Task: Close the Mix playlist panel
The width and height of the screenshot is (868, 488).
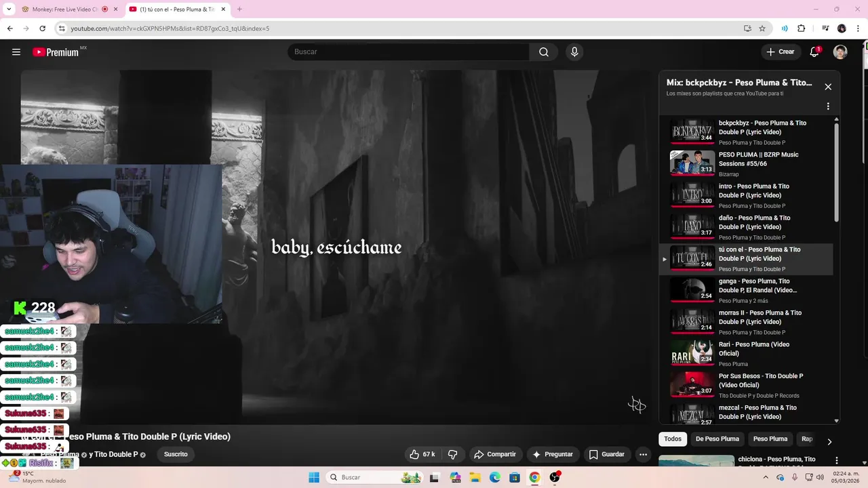Action: [x=828, y=87]
